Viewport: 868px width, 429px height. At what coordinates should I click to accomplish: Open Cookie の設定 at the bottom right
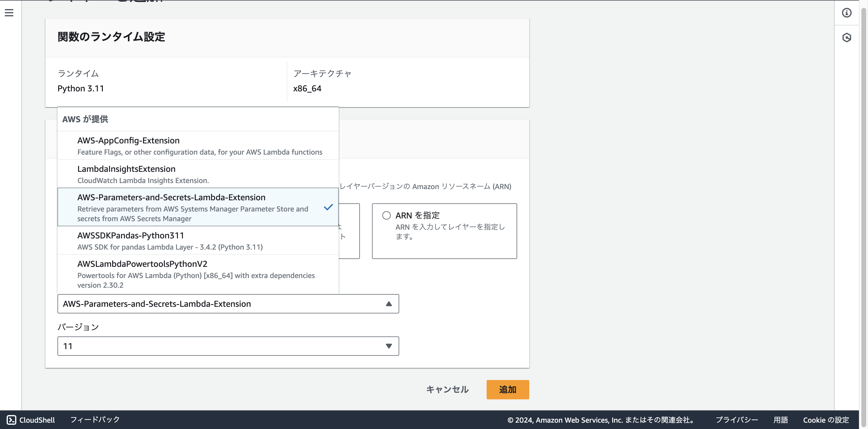coord(825,420)
